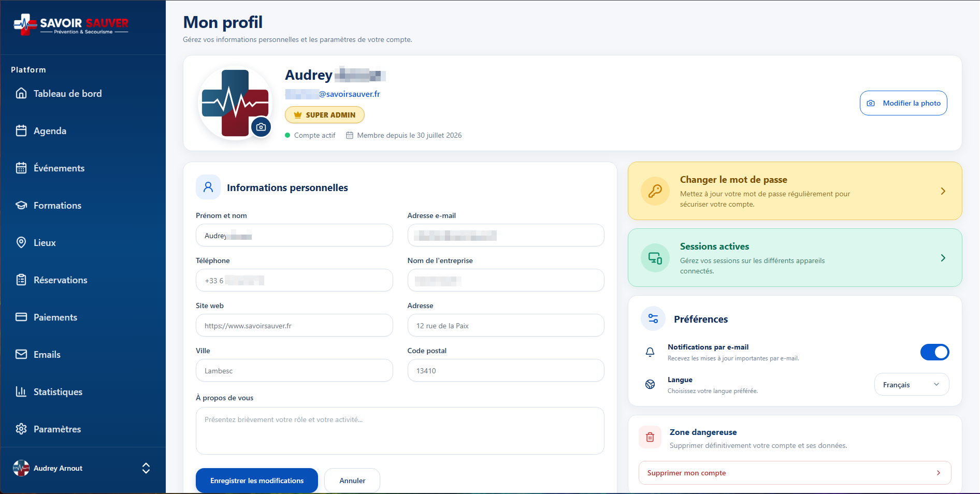Click the Prénom et nom field

[294, 235]
